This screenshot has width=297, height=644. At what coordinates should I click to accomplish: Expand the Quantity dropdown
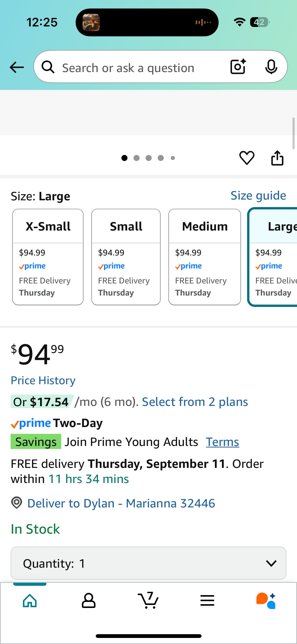tap(148, 563)
